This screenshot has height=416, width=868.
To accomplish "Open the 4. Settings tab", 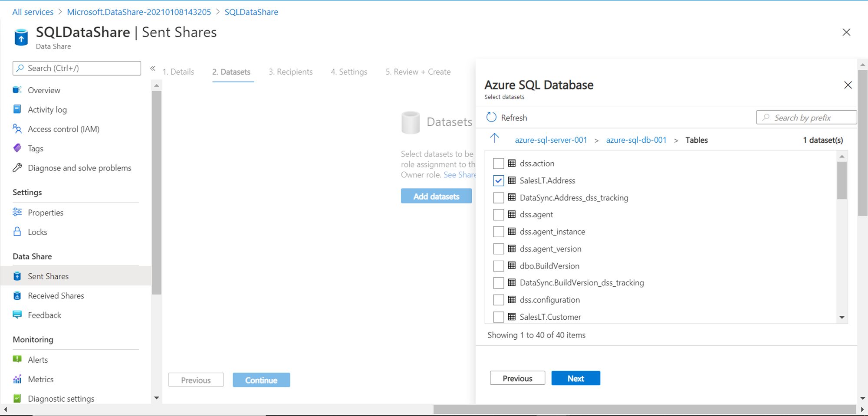I will [349, 72].
